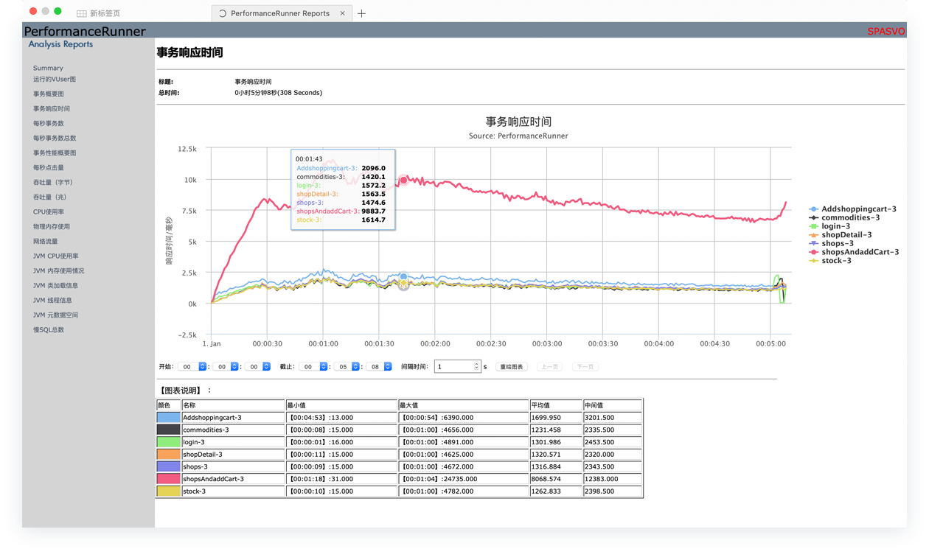Screen dimensions: 929x560
Task: Toggle Addshoppingcart-3 series in chart legend
Action: (x=858, y=209)
